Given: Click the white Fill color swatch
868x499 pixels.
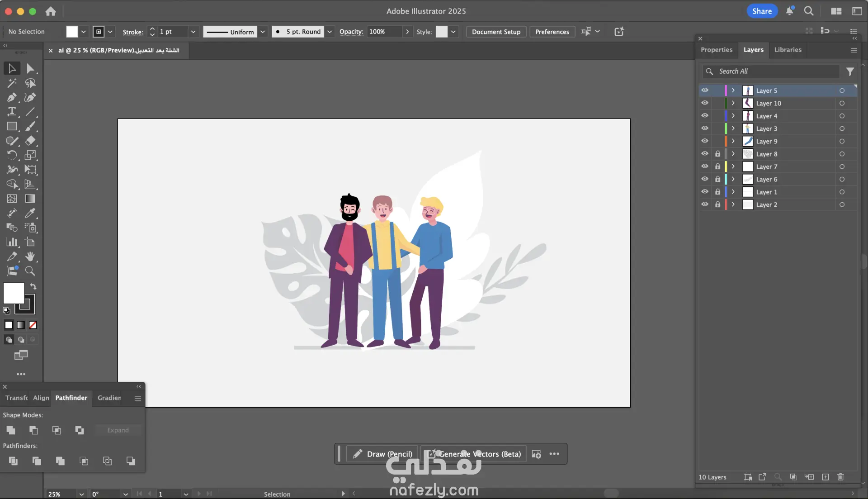Looking at the screenshot, I should [x=14, y=293].
